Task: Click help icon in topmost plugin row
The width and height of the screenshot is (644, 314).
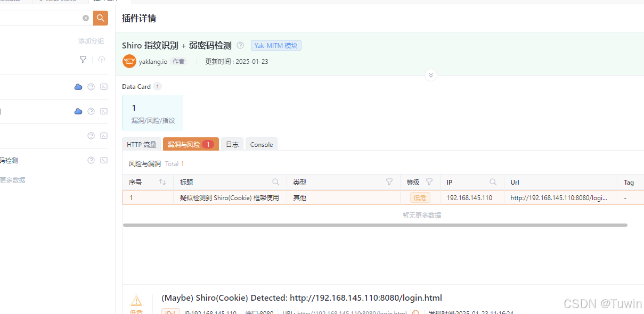Action: click(91, 87)
